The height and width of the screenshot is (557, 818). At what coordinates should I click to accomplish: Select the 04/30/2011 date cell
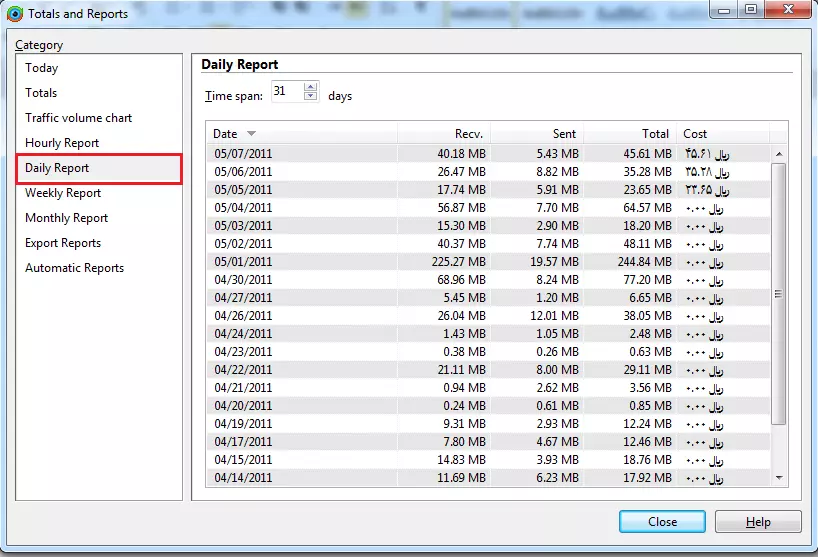point(243,280)
